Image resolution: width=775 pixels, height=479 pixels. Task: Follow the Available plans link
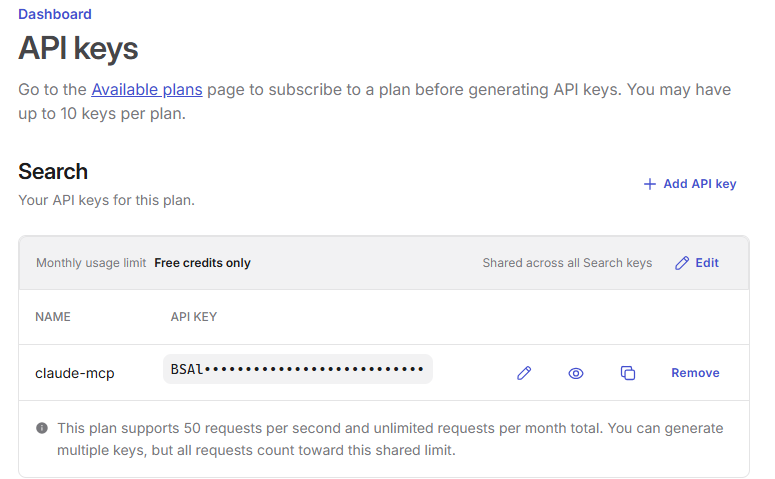tap(147, 89)
